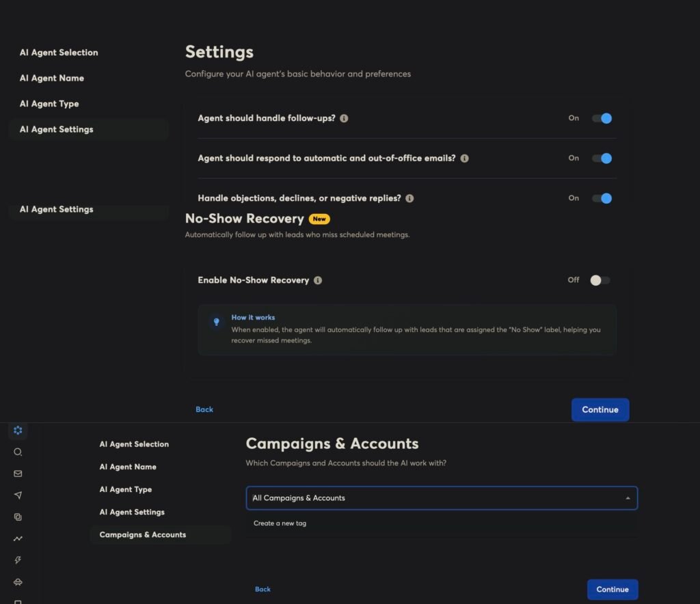
Task: Click the lightbulb icon in How it works
Action: [217, 322]
